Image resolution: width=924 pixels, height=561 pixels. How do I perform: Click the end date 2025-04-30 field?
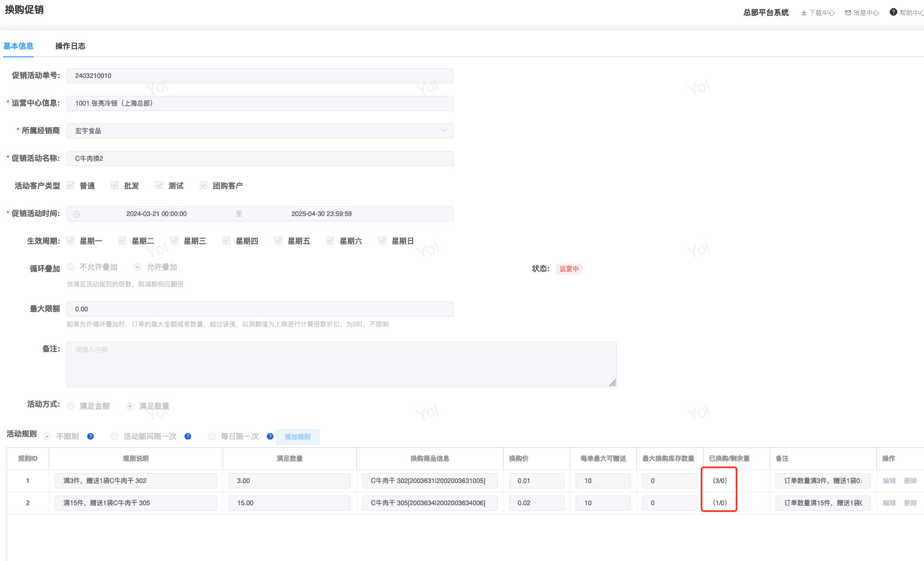(x=322, y=214)
